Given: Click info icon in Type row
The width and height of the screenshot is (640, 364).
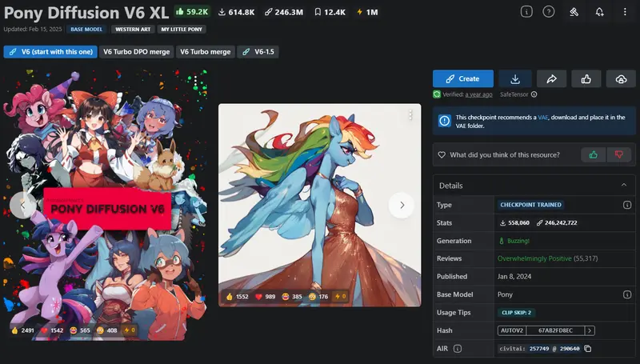Looking at the screenshot, I should coord(627,205).
